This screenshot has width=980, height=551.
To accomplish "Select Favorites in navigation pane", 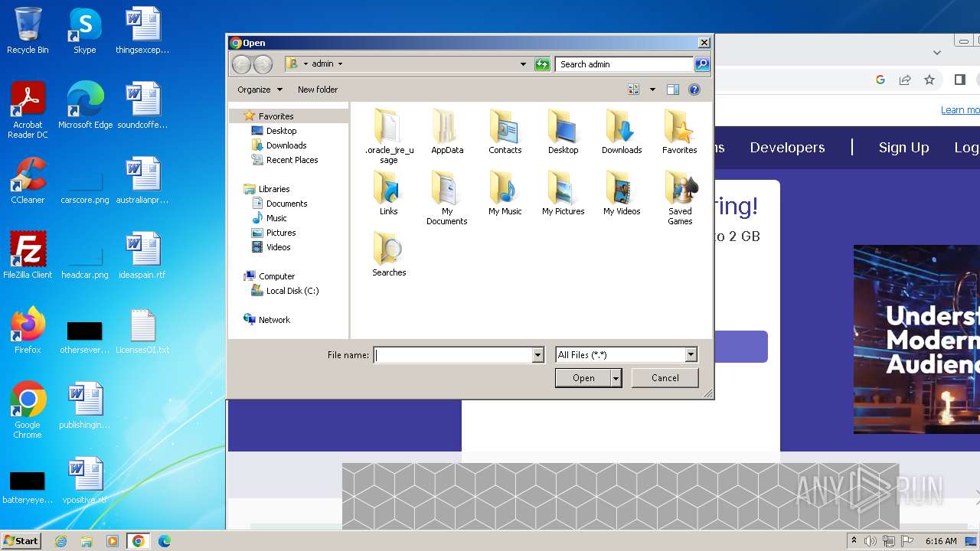I will (276, 116).
